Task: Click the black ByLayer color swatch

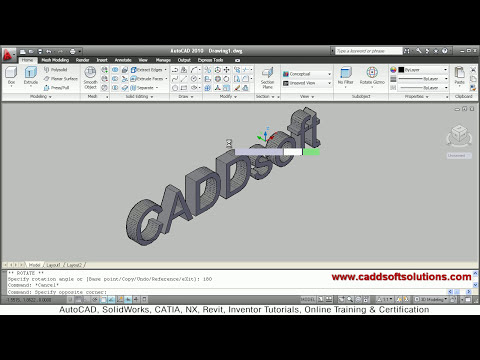Action: pos(401,70)
